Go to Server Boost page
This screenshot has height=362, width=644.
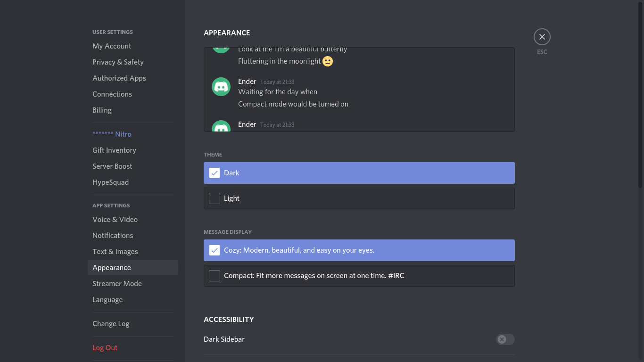click(133, 166)
